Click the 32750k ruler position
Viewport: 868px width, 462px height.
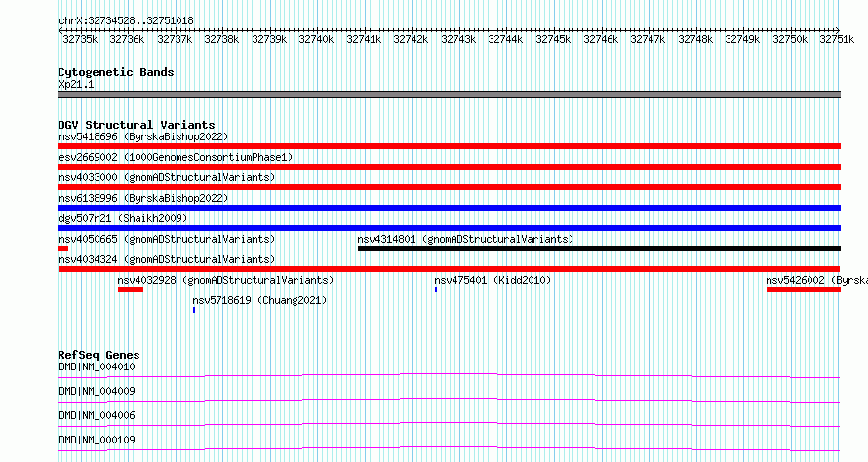pos(790,39)
